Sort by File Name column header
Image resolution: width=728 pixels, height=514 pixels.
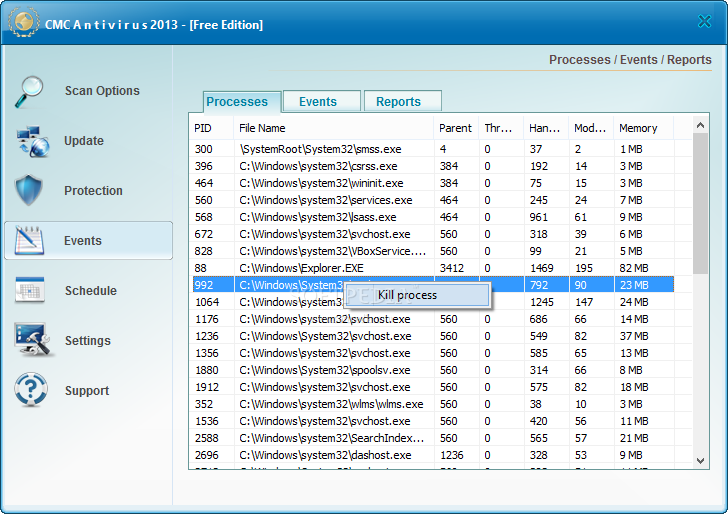333,128
